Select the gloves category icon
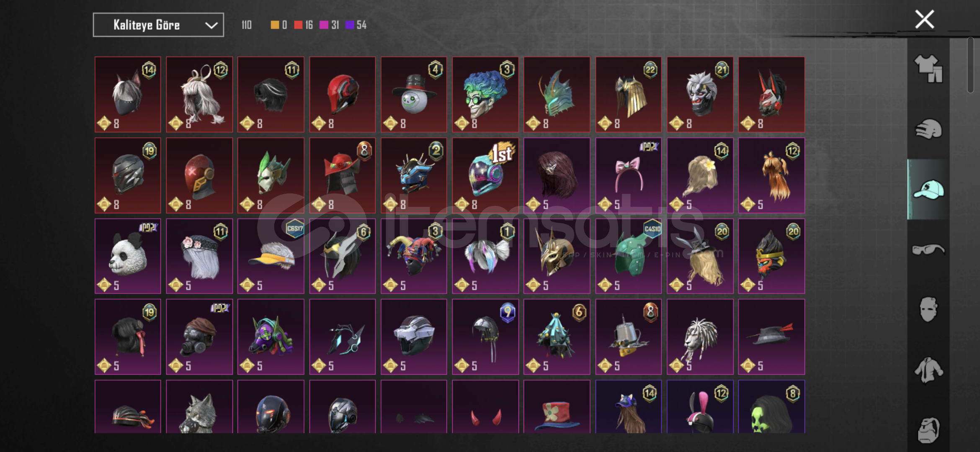This screenshot has height=452, width=980. click(x=928, y=129)
